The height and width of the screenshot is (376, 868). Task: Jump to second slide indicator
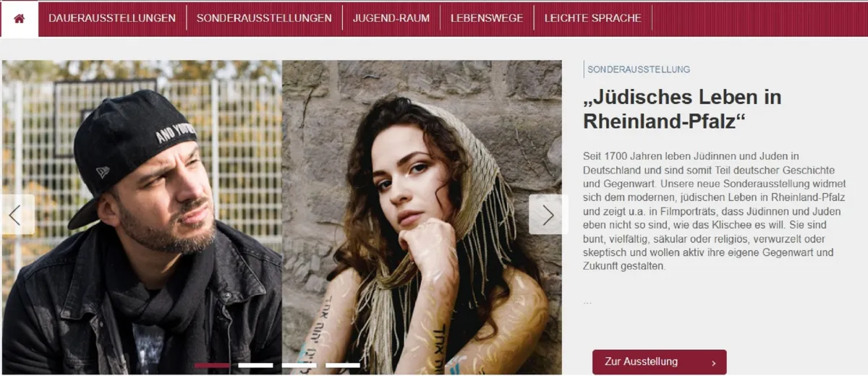click(x=255, y=365)
